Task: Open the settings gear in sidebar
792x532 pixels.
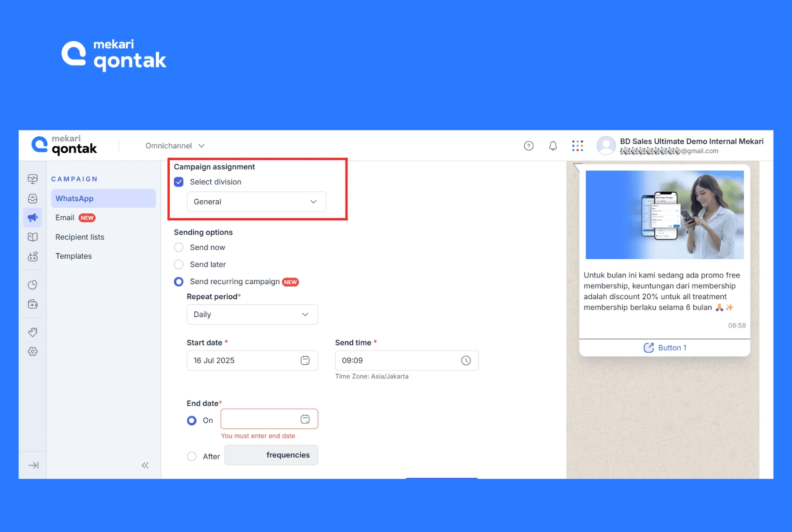Action: pos(33,352)
